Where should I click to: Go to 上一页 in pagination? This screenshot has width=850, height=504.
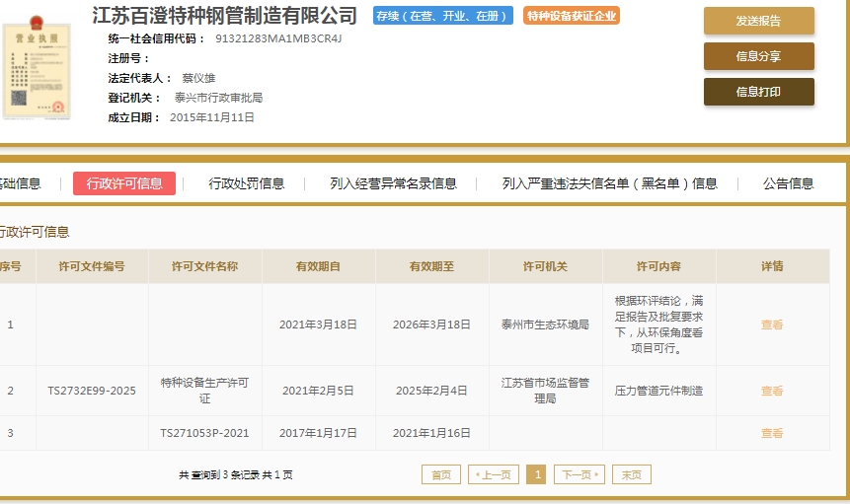click(x=494, y=474)
